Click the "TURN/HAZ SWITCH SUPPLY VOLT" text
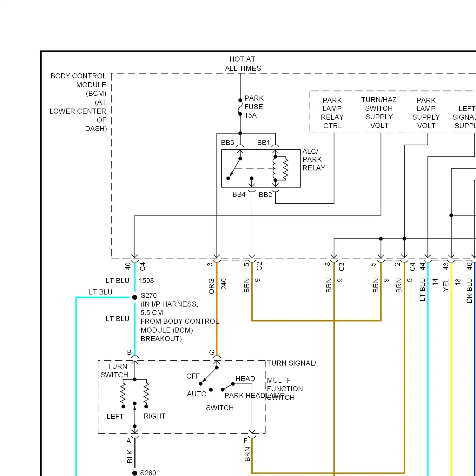 (x=379, y=113)
